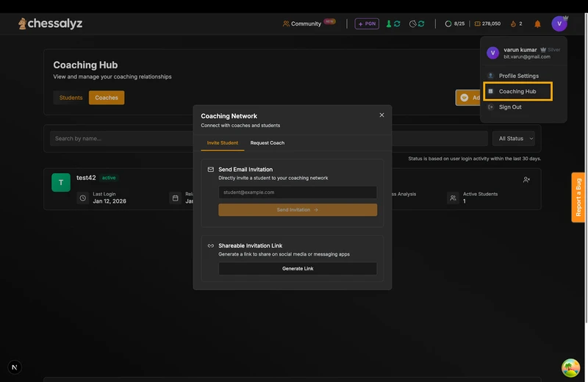Viewport: 588px width, 382px height.
Task: Click the Silver crown badge in user menu
Action: [x=550, y=49]
